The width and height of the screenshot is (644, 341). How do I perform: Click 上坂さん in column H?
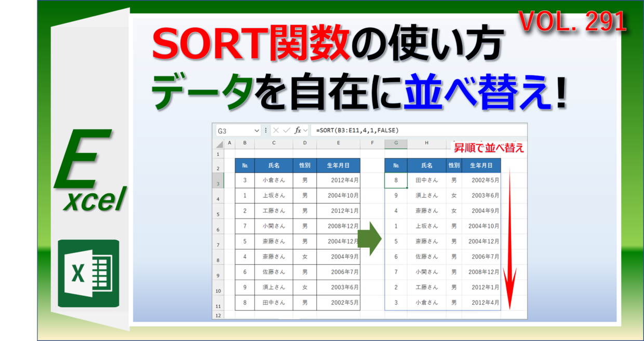pos(426,226)
